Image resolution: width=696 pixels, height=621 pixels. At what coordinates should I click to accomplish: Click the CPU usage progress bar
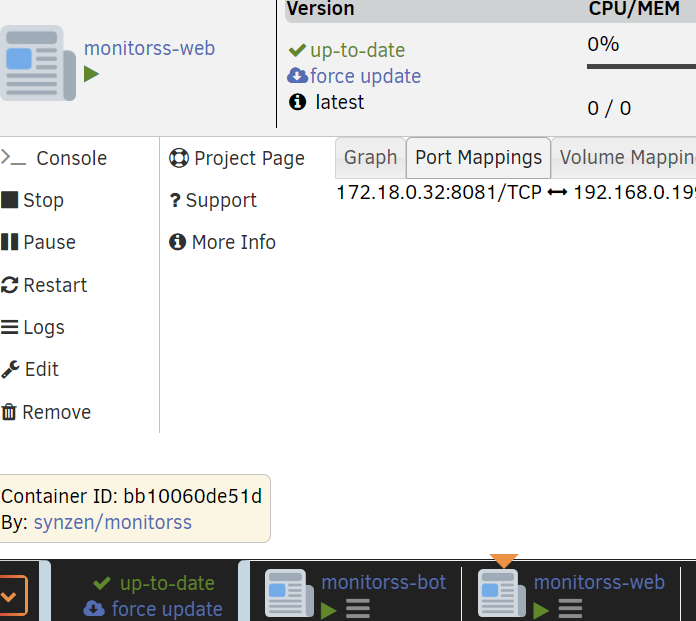coord(641,67)
